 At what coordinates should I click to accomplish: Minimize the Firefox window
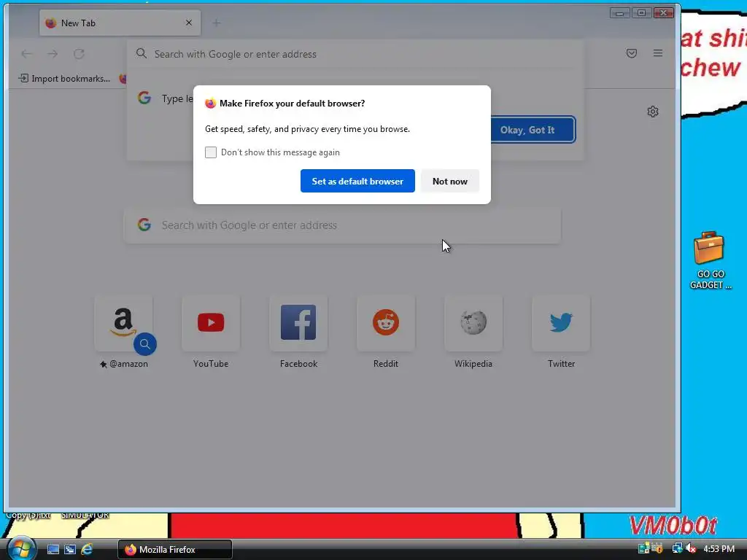[x=619, y=13]
